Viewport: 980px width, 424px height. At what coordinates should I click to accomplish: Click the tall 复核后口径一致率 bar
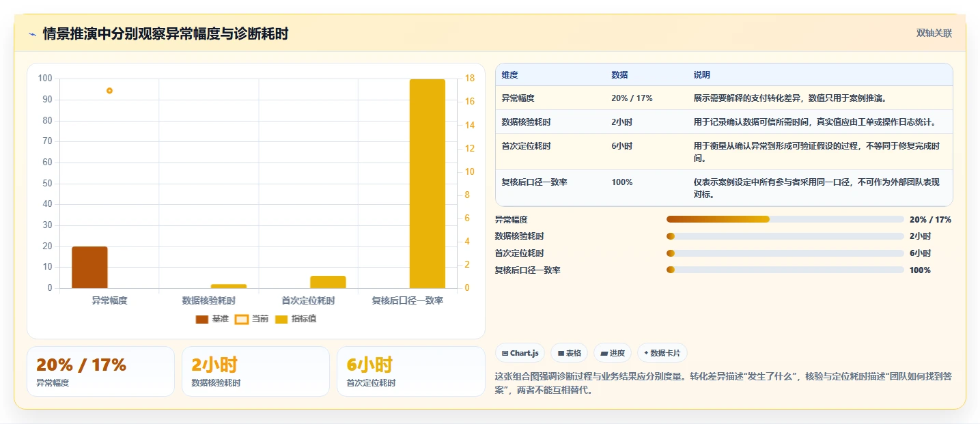[428, 184]
